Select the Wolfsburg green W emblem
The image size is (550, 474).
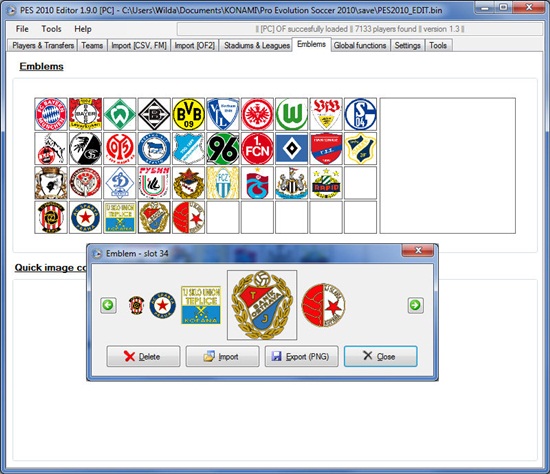pyautogui.click(x=291, y=114)
